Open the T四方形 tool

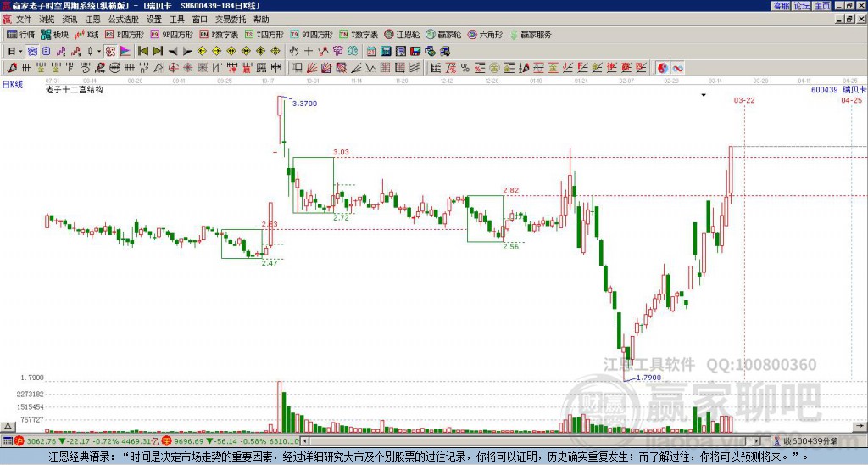click(x=264, y=34)
